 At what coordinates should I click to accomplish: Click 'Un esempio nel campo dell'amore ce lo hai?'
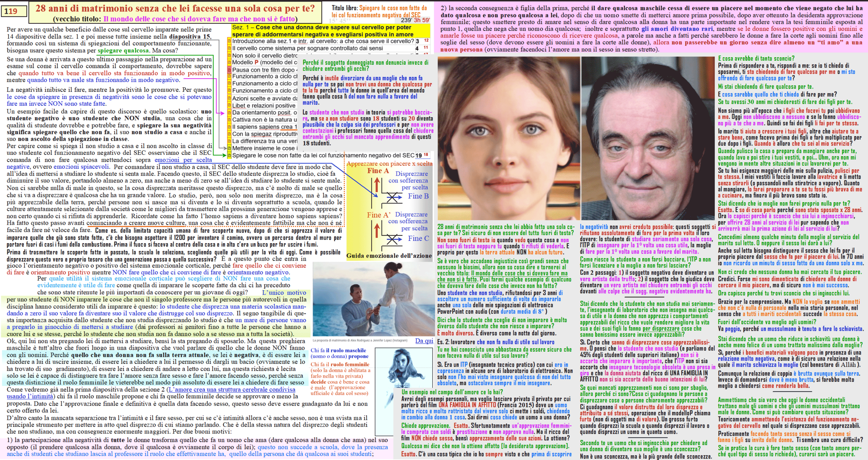[452, 392]
